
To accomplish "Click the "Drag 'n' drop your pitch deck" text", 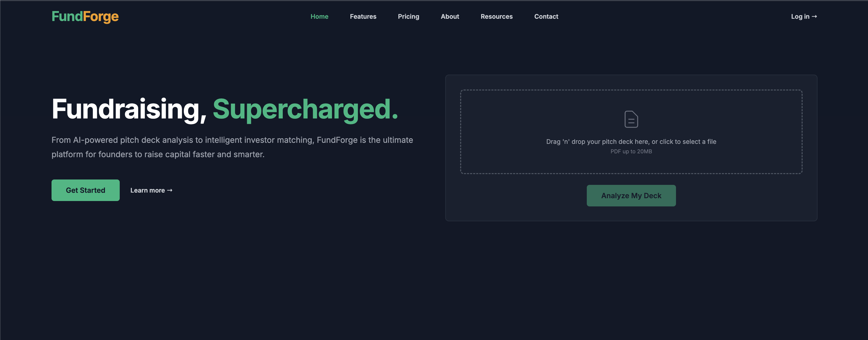I will [x=631, y=142].
